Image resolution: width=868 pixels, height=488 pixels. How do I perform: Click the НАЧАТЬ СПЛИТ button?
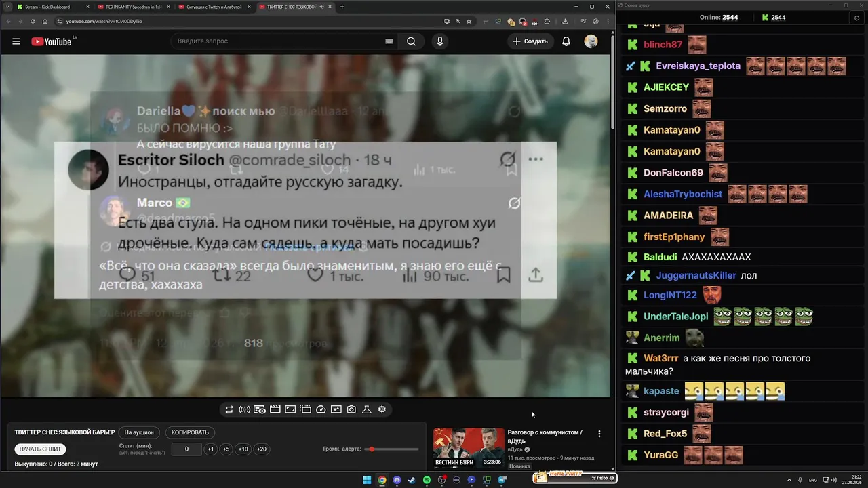click(x=41, y=449)
